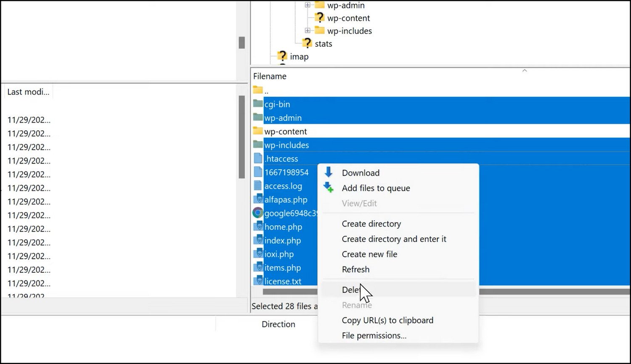Click the question-mark folder icon for stats
Screen dimensions: 631x364
point(307,43)
